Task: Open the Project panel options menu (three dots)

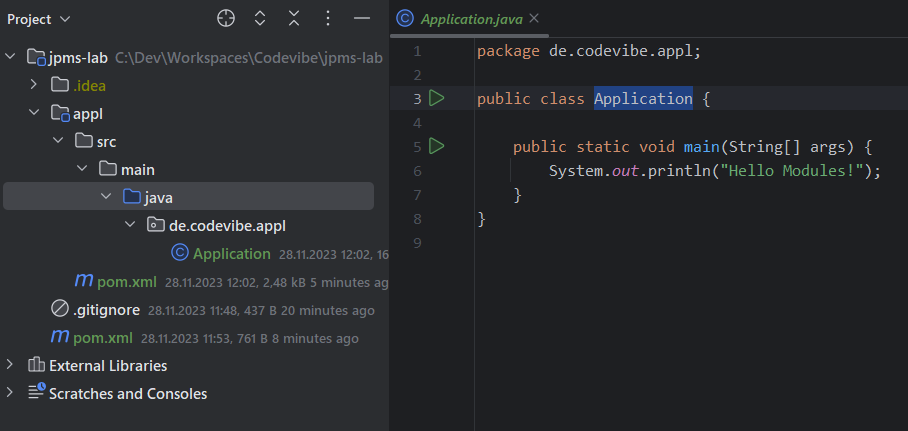Action: 328,19
